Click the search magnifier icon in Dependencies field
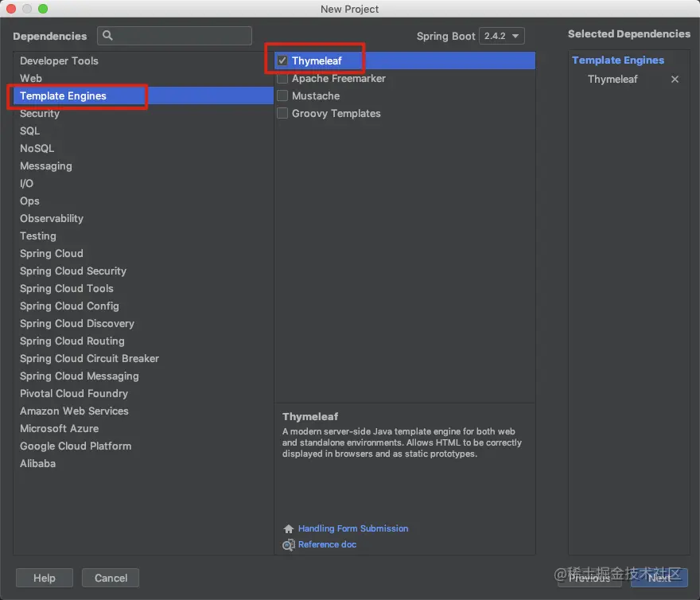The image size is (700, 600). tap(107, 35)
